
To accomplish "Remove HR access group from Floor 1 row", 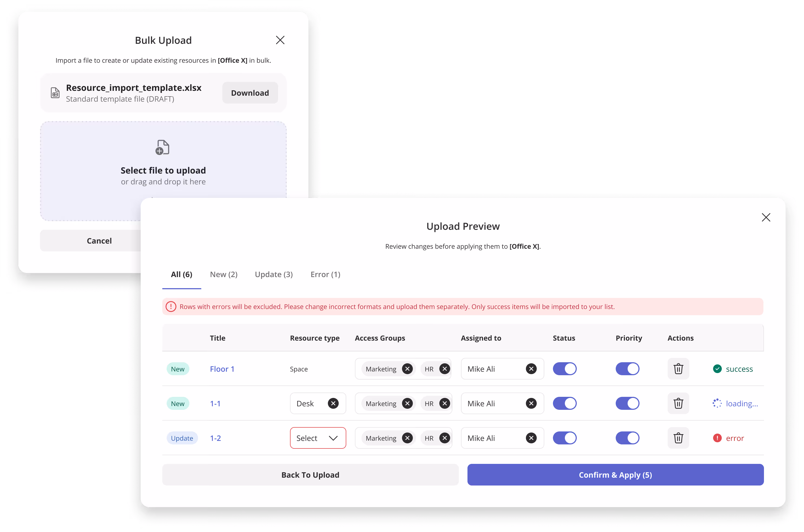I will 444,369.
